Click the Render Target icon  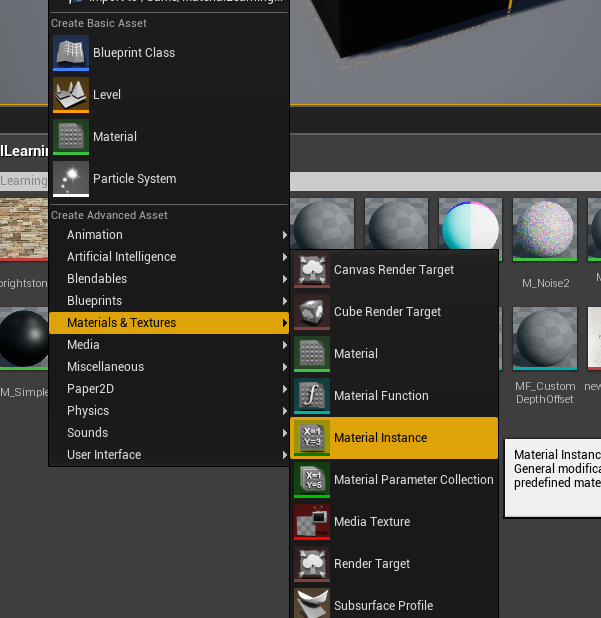click(x=312, y=564)
